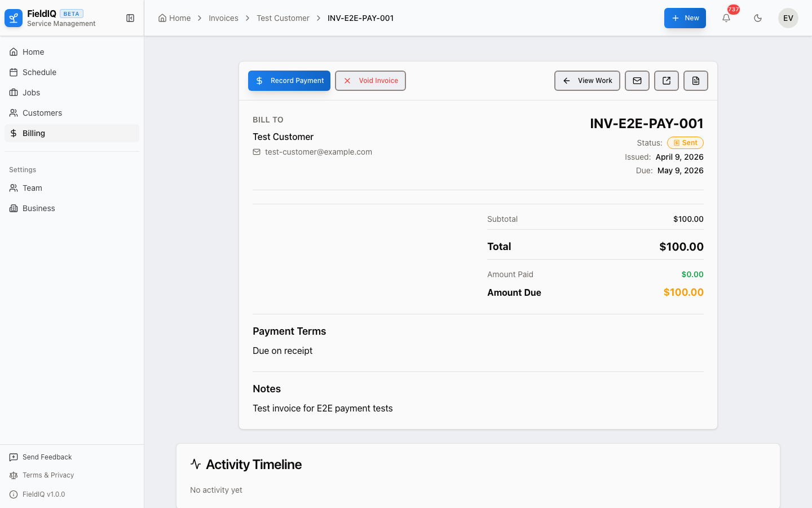Select Billing in the sidebar
Screen dimensions: 812x508
pyautogui.click(x=33, y=133)
